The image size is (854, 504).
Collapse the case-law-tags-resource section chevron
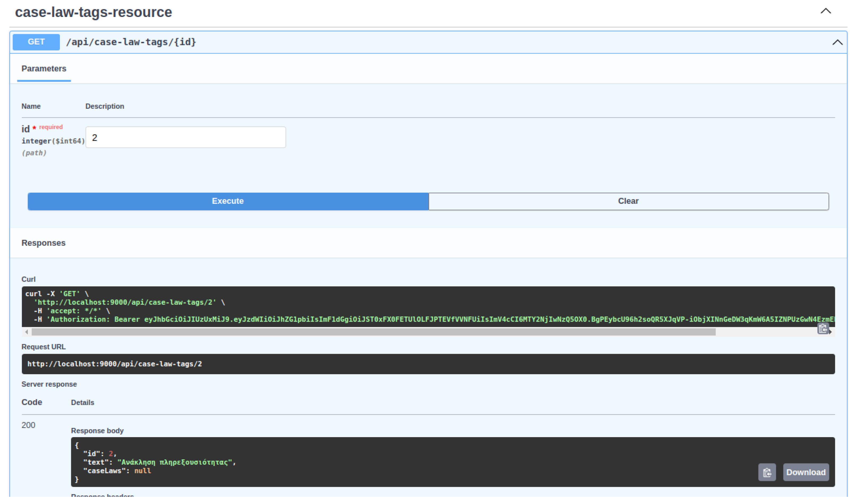pos(826,11)
